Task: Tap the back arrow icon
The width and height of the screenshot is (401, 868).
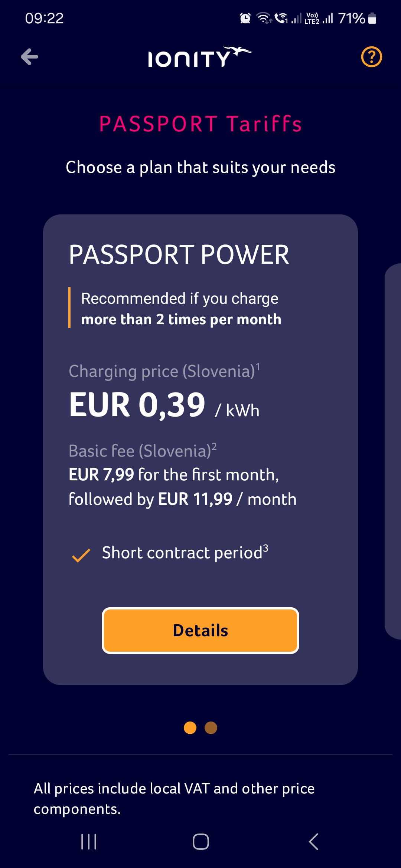Action: (x=30, y=57)
